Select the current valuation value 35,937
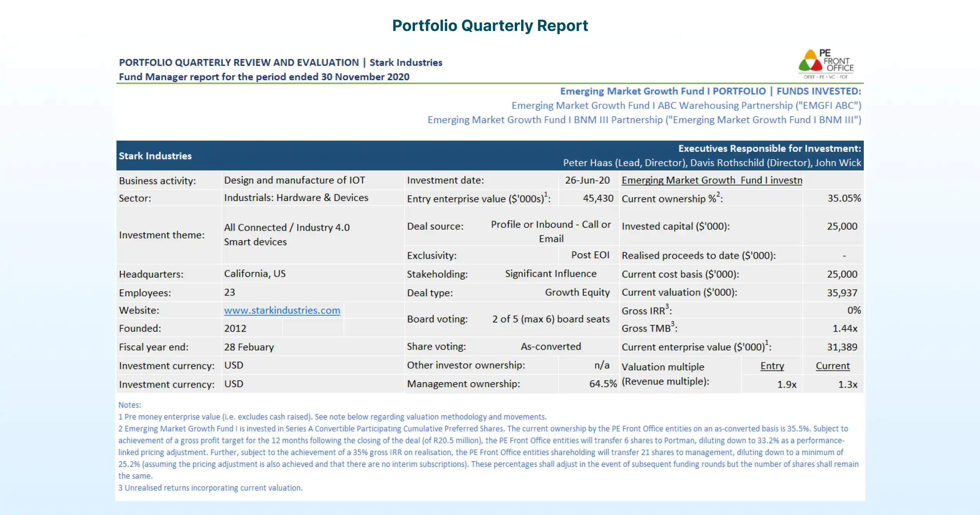Viewport: 980px width, 515px height. tap(842, 293)
